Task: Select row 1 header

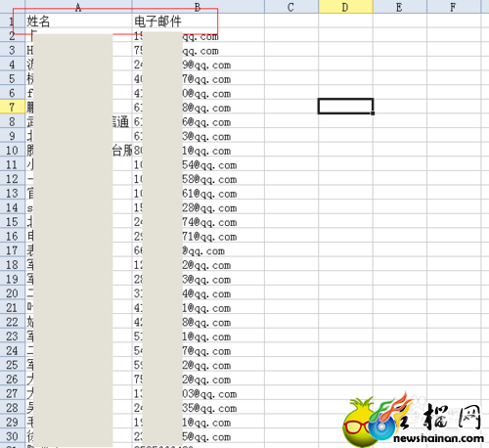Action: pyautogui.click(x=13, y=22)
